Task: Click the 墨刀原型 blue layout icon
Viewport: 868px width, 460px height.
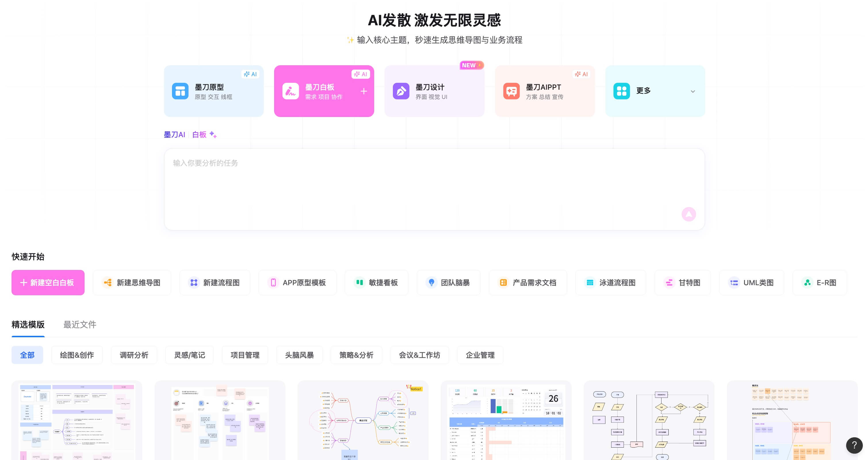Action: coord(180,91)
